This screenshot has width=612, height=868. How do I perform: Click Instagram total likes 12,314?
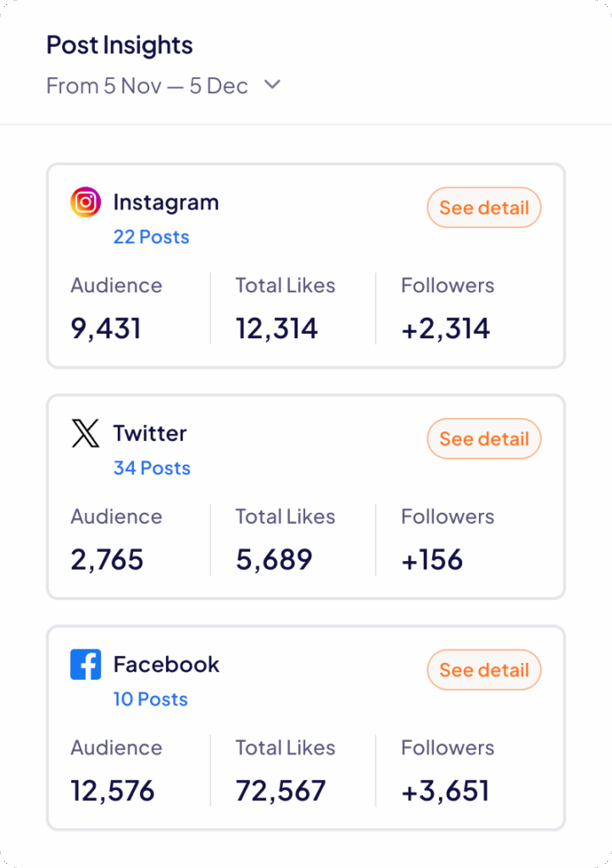pos(276,328)
